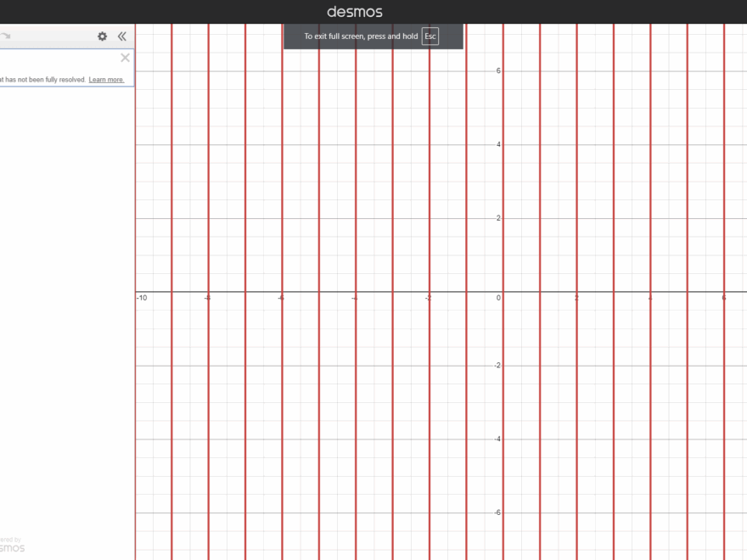Dismiss the unresolved-graph notification with its X
The image size is (747, 560).
[x=125, y=58]
